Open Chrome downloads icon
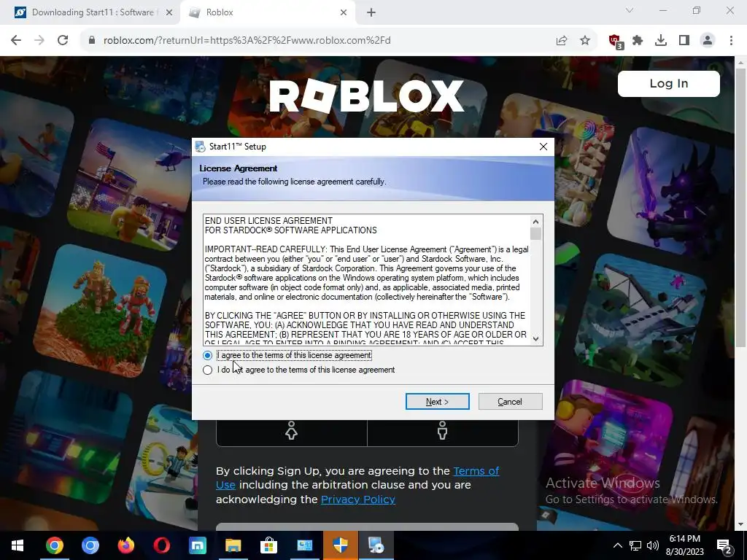This screenshot has width=747, height=560. tap(661, 41)
